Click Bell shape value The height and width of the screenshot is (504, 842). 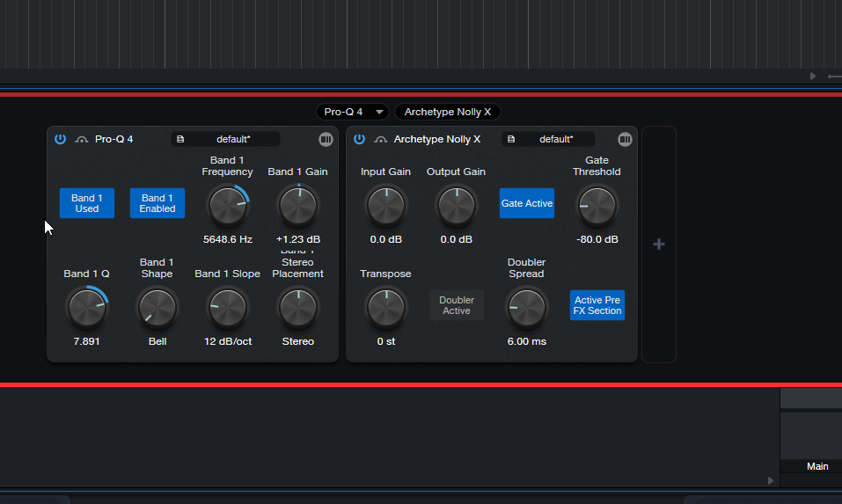tap(157, 341)
